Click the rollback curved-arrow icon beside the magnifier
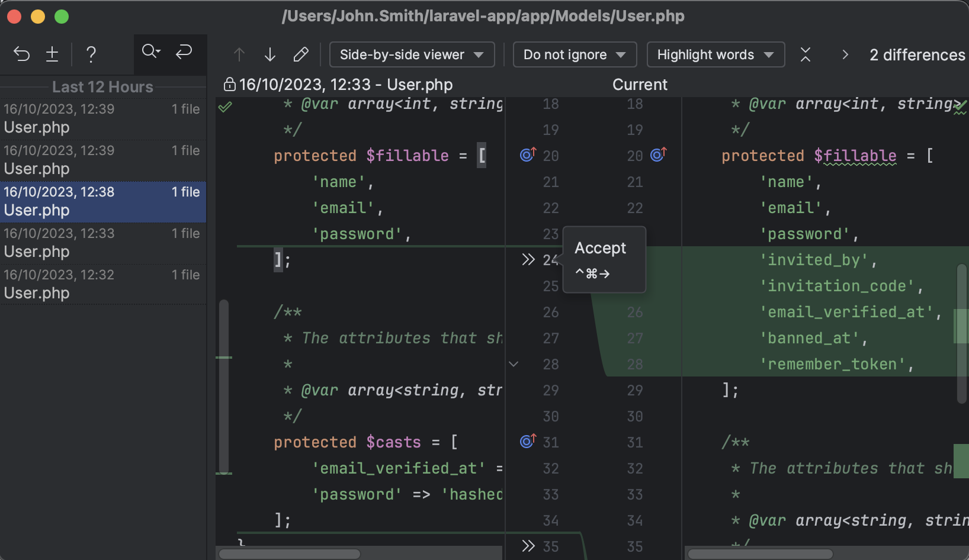Screen dimensions: 969x560 click(x=184, y=52)
